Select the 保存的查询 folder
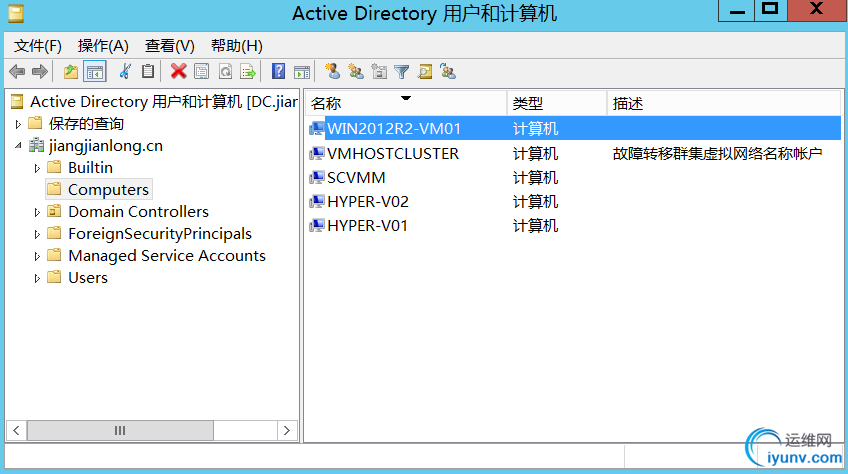The width and height of the screenshot is (848, 474). [x=86, y=123]
